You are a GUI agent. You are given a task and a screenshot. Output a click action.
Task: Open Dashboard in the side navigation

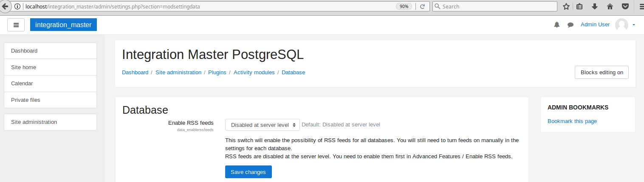point(50,51)
